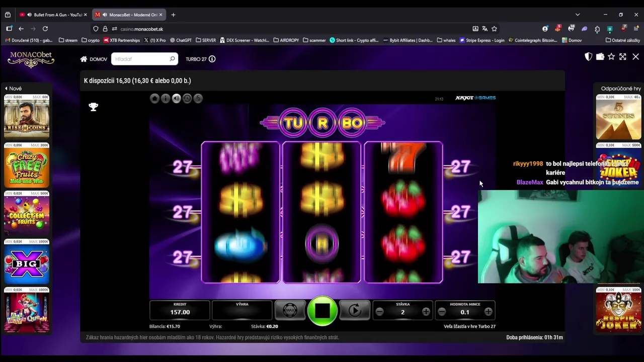644x362 pixels.
Task: Open ChatGPT bookmark
Action: pyautogui.click(x=181, y=40)
